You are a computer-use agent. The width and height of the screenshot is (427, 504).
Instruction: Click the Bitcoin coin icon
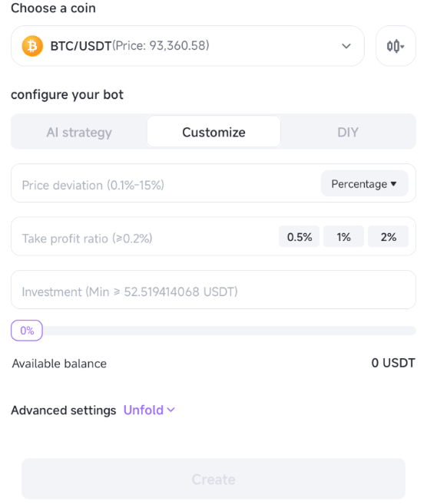pos(32,46)
